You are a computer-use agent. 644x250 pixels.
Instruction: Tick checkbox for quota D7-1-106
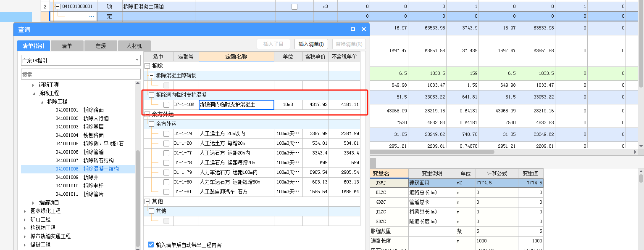tap(166, 104)
